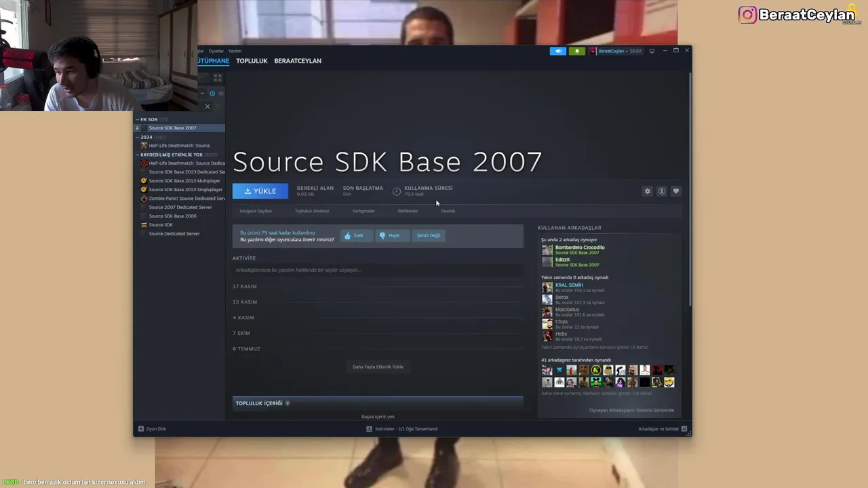Image resolution: width=868 pixels, height=488 pixels.
Task: Collapse the 2024 category
Action: 137,137
